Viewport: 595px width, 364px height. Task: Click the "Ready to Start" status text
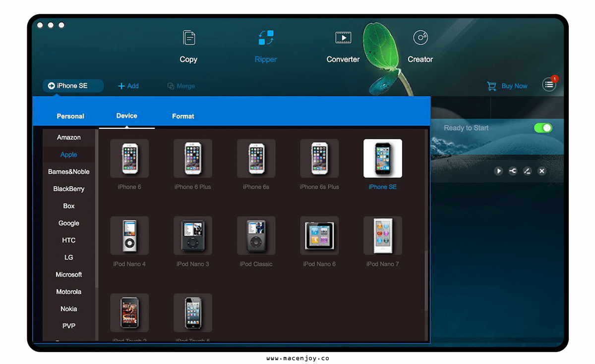(x=466, y=128)
